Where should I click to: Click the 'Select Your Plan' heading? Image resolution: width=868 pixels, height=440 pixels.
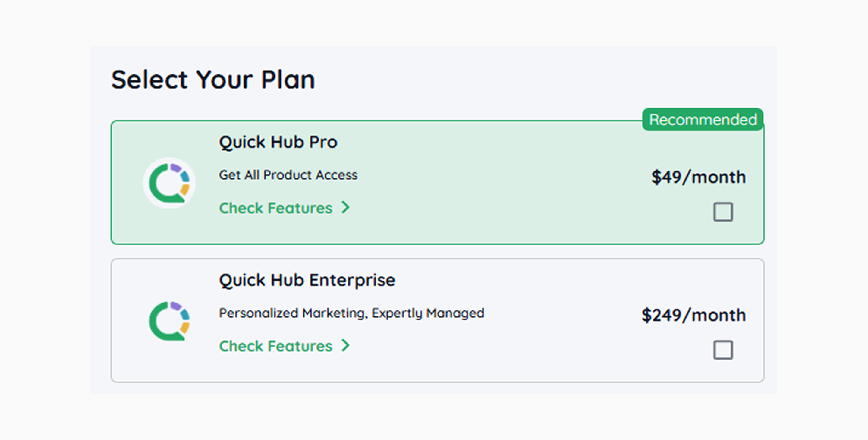click(x=213, y=80)
